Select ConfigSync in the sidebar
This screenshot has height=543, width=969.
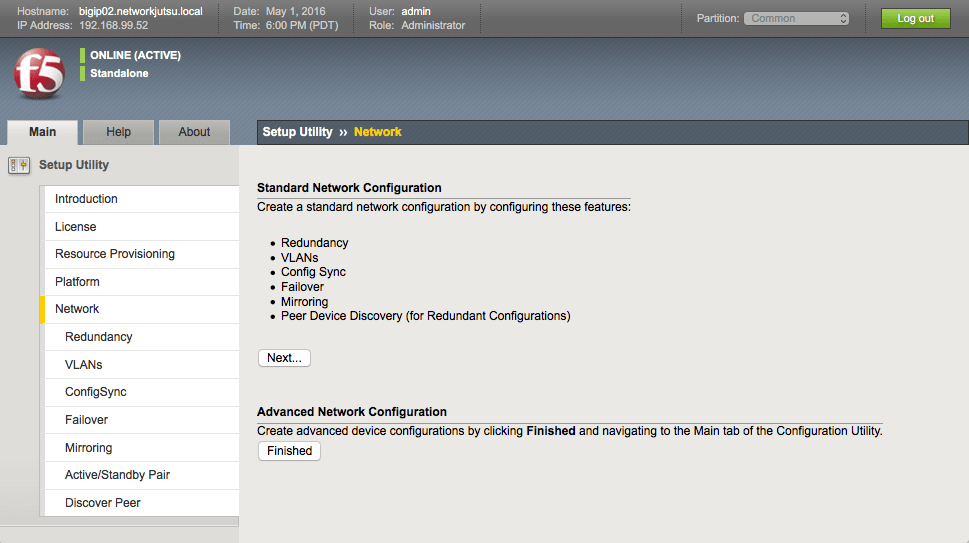point(142,392)
